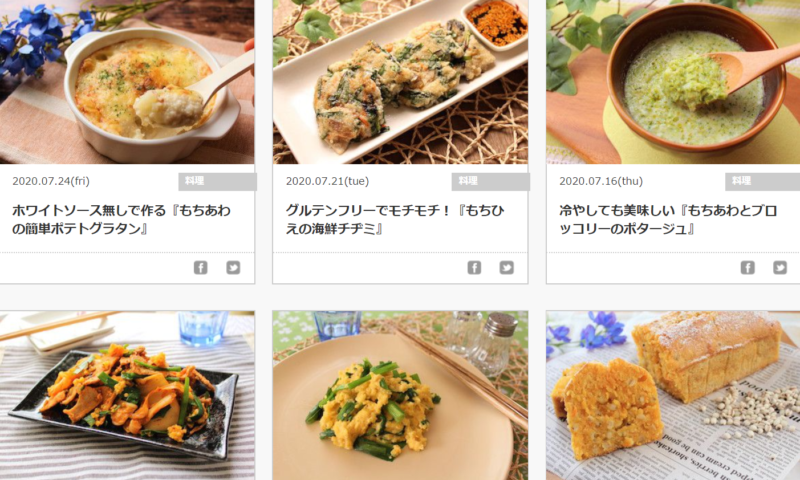Open the 冷やしても美味しい broccoli potage article title
This screenshot has height=480, width=800.
[x=668, y=219]
